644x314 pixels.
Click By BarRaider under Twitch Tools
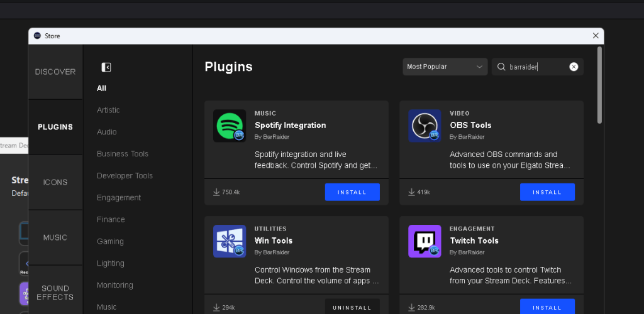point(467,252)
